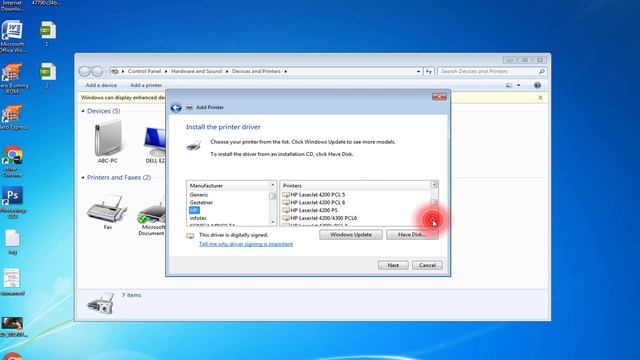Expand arrow after Hardware and Sound breadcrumb
The image size is (640, 360).
(227, 71)
